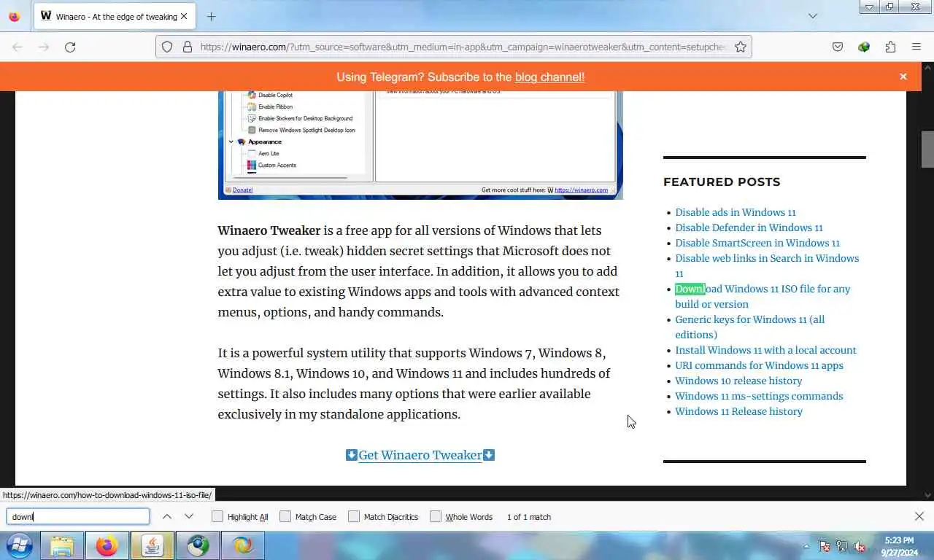The width and height of the screenshot is (934, 560).
Task: Enable the Match Case checkbox
Action: coord(285,516)
